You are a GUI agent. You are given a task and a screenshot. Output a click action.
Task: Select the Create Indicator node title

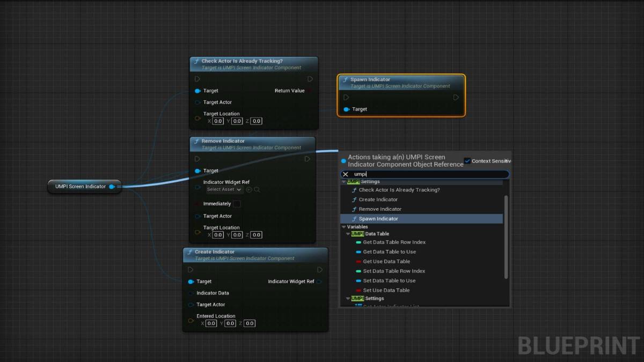(x=215, y=252)
